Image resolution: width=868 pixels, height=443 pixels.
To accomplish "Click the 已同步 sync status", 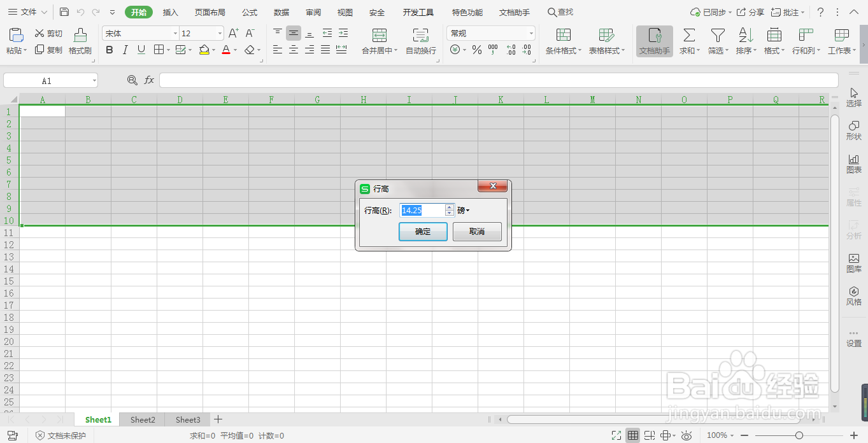I will tap(711, 12).
